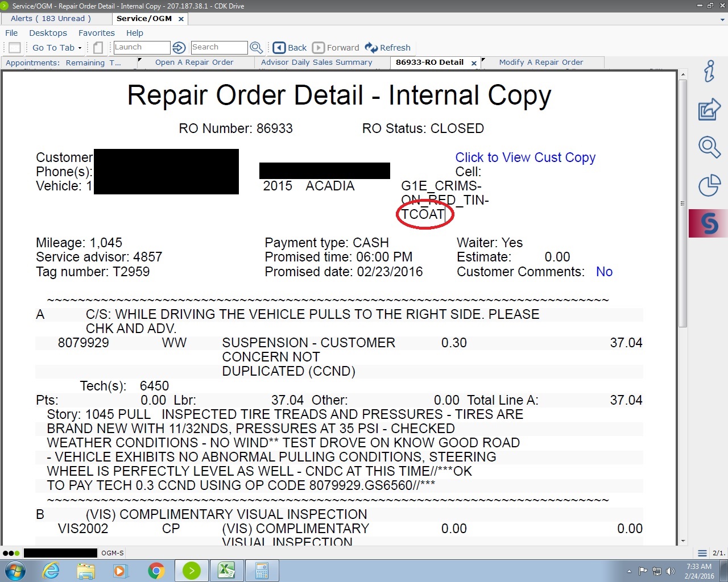Click the magnifier icon in right sidebar

[709, 147]
